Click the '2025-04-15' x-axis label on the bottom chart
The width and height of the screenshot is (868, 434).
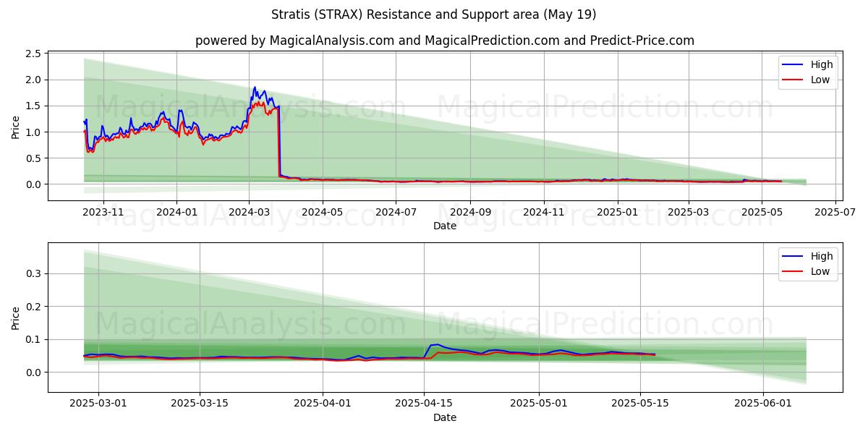(x=425, y=404)
